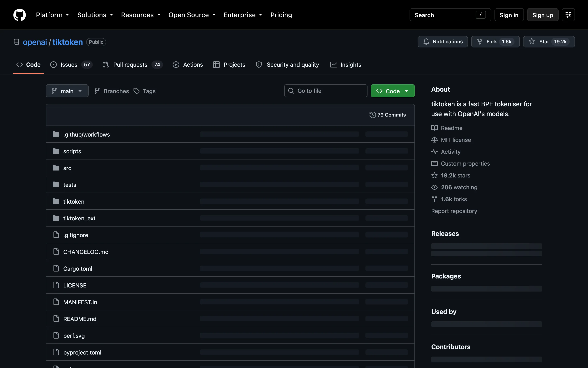Click the LICENSE file icon

[x=56, y=285]
